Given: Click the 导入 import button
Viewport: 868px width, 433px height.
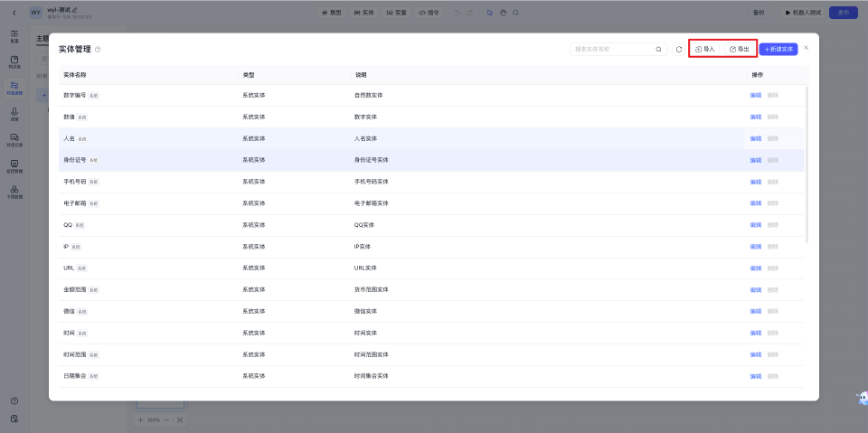Looking at the screenshot, I should point(705,49).
